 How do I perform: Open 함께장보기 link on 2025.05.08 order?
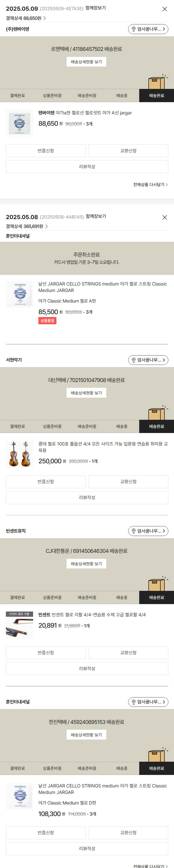coord(96,216)
